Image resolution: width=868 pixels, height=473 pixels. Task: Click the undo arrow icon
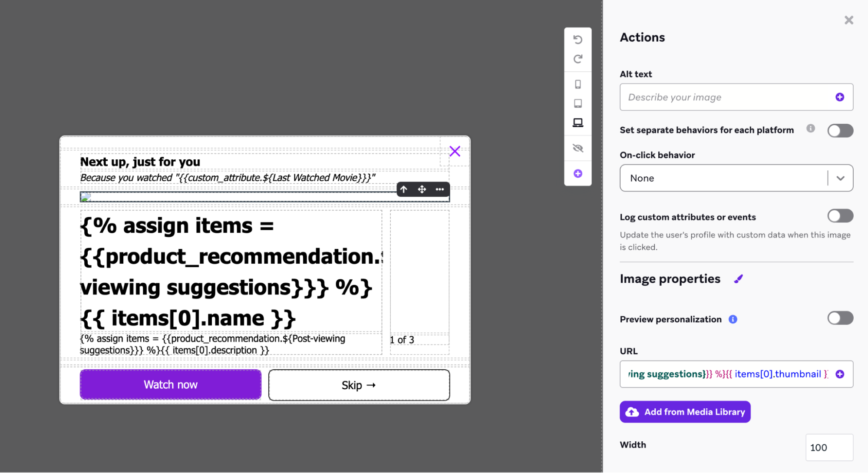tap(578, 40)
